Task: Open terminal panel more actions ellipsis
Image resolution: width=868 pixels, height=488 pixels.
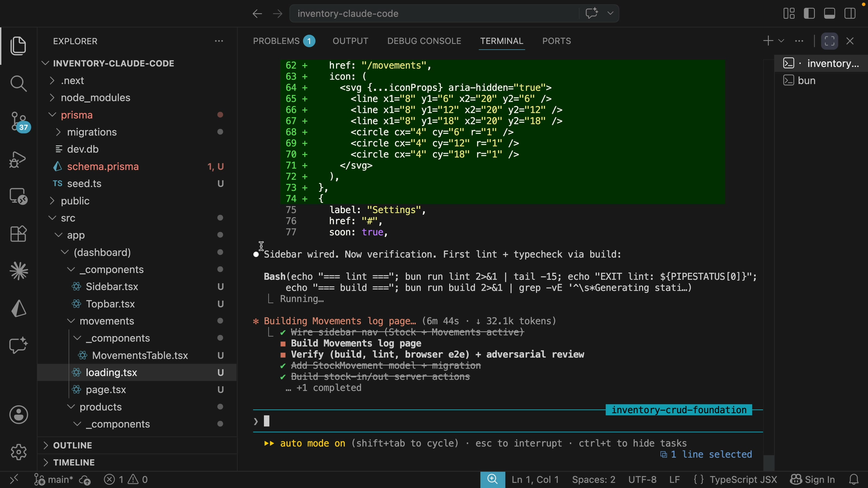Action: click(799, 41)
